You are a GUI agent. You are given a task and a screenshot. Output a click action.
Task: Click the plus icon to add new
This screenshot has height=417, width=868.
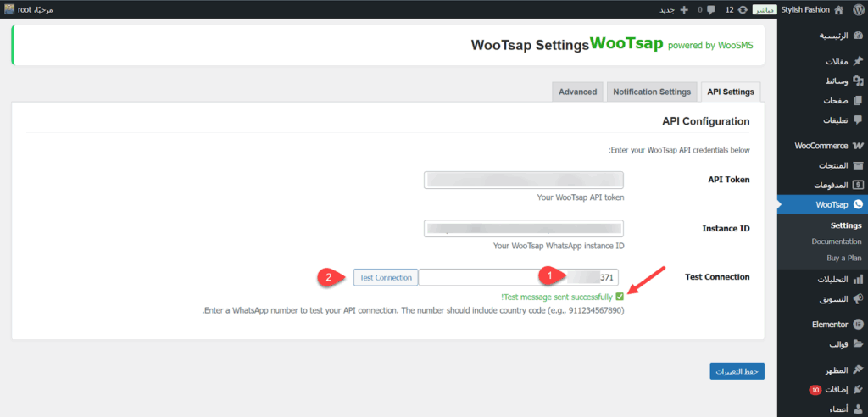pos(684,9)
